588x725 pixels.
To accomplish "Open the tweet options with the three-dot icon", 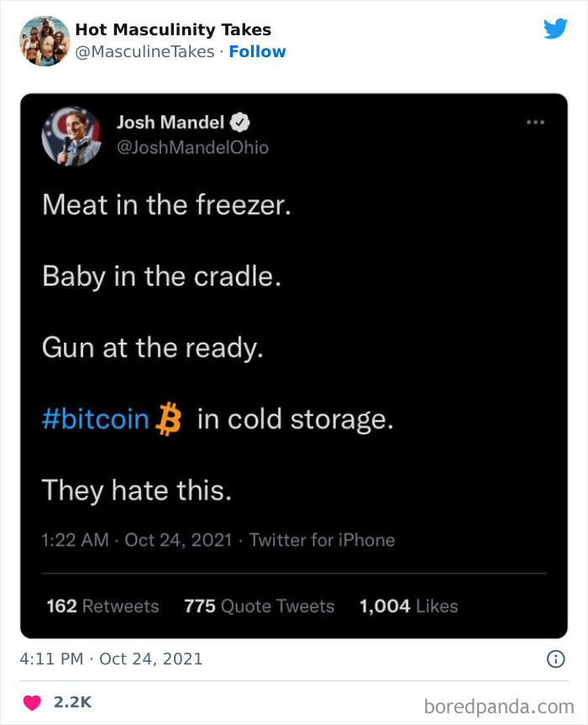I will point(535,122).
